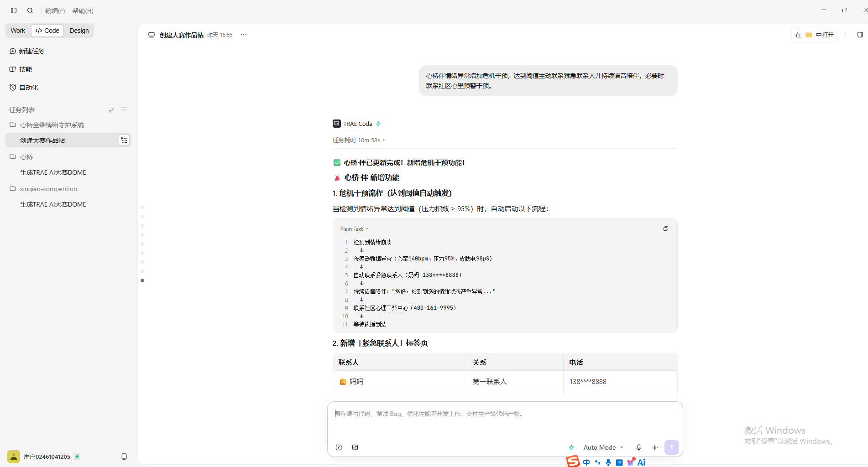This screenshot has height=467, width=868.
Task: Expand the 心桥 folder
Action: tap(21, 157)
